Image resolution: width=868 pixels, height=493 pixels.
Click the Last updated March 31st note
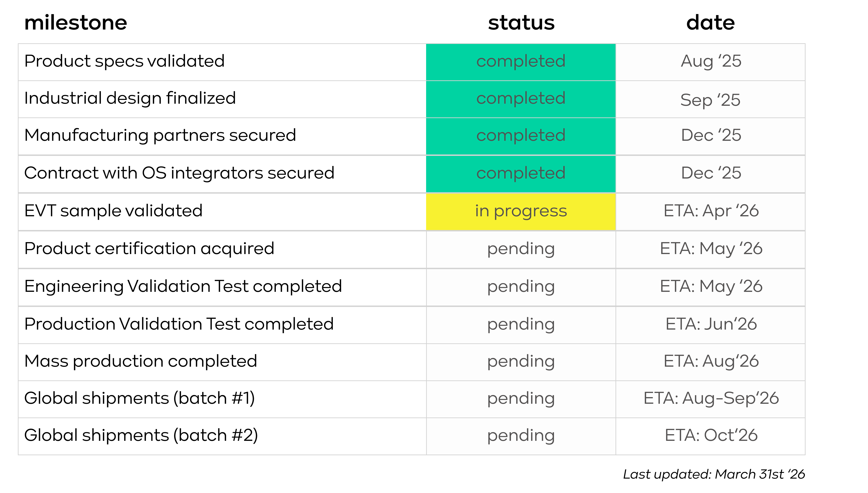(x=714, y=474)
